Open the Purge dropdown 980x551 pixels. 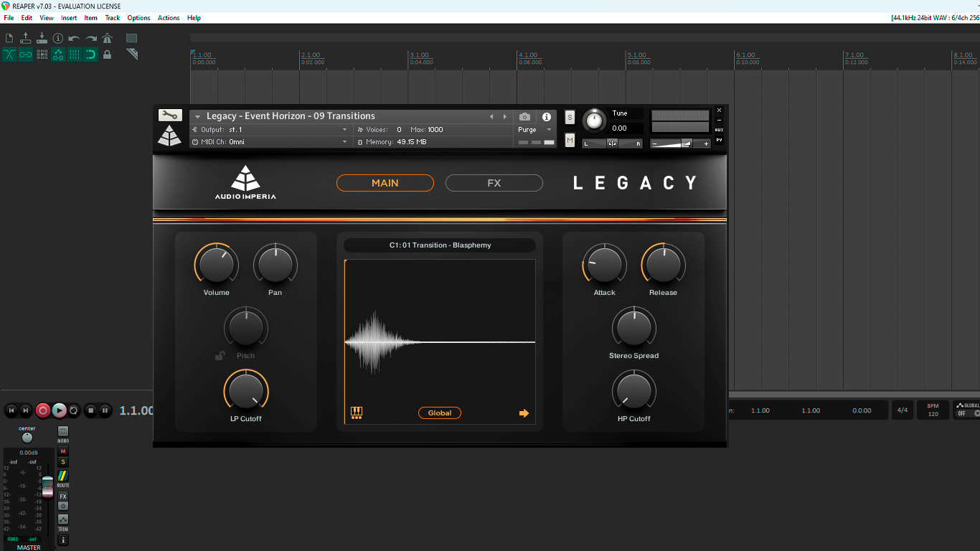(535, 130)
